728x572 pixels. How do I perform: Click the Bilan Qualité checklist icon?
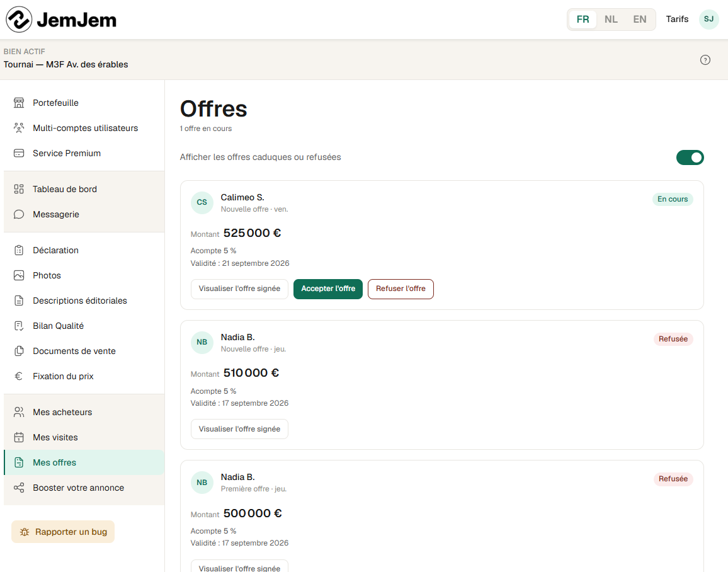18,326
